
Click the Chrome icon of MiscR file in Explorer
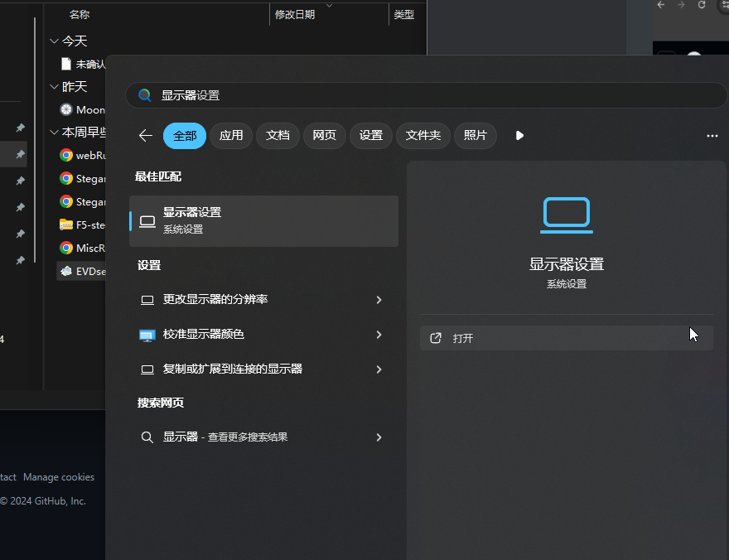tap(66, 248)
